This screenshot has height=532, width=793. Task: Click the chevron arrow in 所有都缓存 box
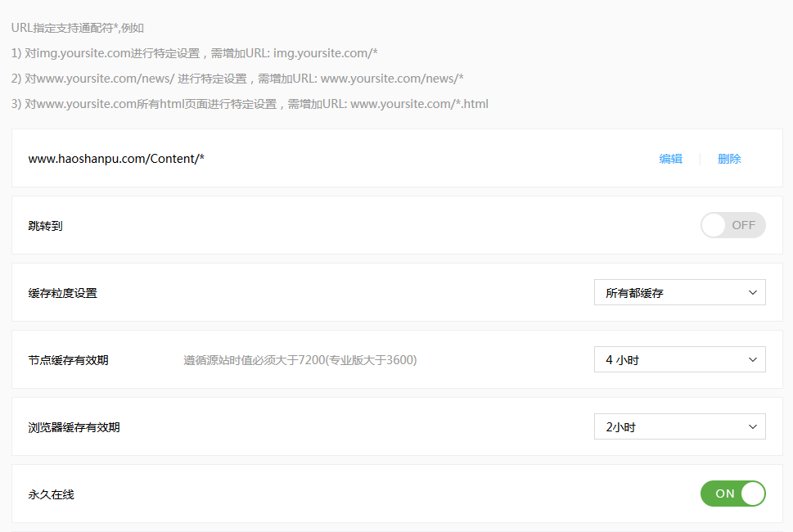point(753,292)
